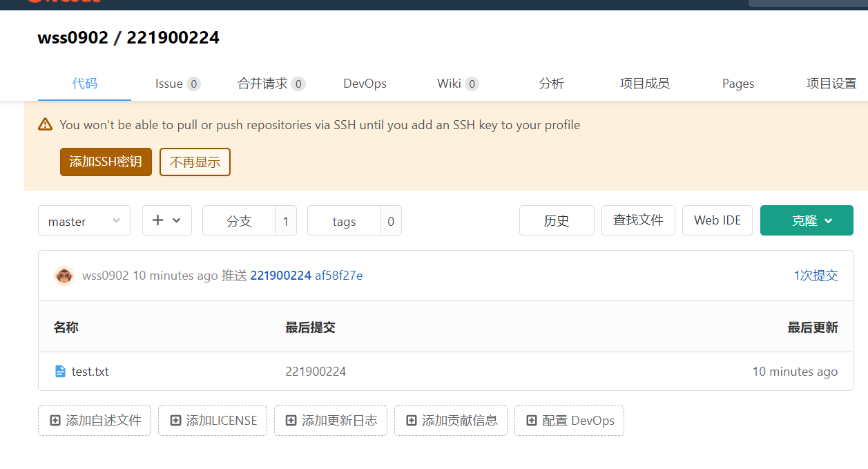Click the test.txt file icon

60,372
